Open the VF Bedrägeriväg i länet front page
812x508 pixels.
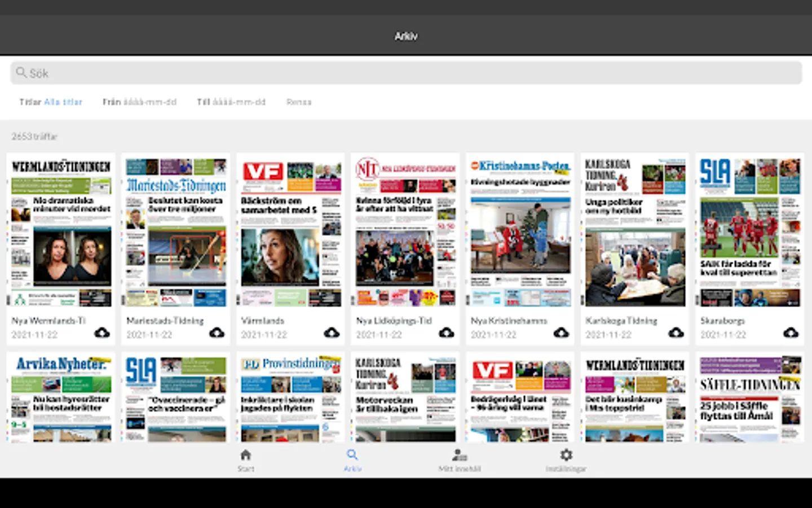tap(520, 398)
